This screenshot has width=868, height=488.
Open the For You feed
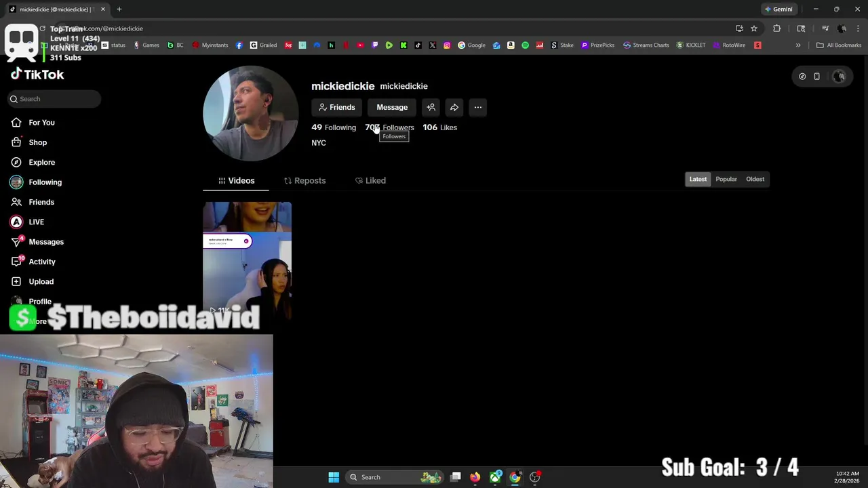coord(33,123)
